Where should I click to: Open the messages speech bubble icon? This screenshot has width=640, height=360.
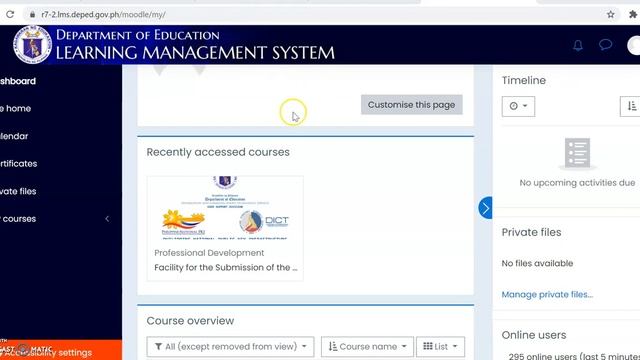[x=605, y=44]
